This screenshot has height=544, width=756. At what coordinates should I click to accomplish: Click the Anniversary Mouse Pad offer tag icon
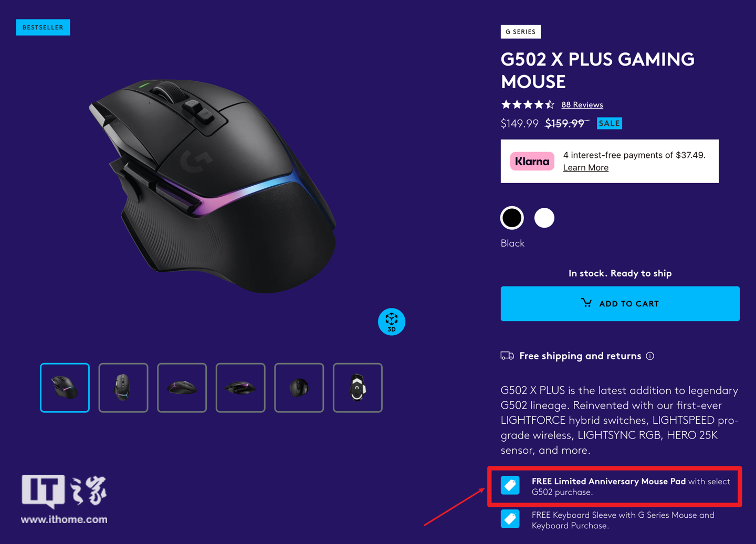(510, 485)
